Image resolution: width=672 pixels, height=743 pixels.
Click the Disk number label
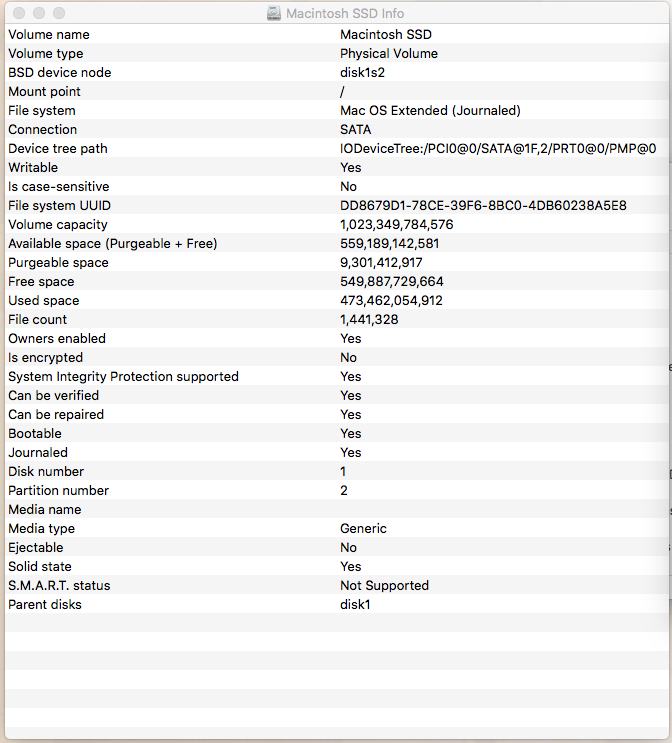(x=46, y=471)
